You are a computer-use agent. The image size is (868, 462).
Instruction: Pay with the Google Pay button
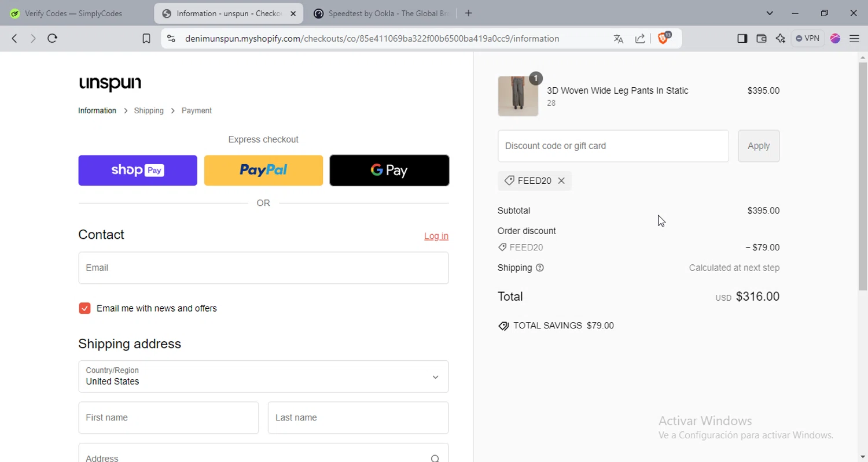coord(389,170)
